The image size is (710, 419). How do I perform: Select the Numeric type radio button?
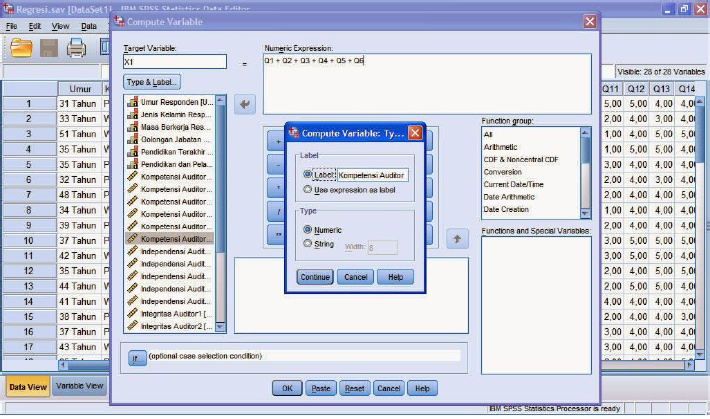click(308, 229)
